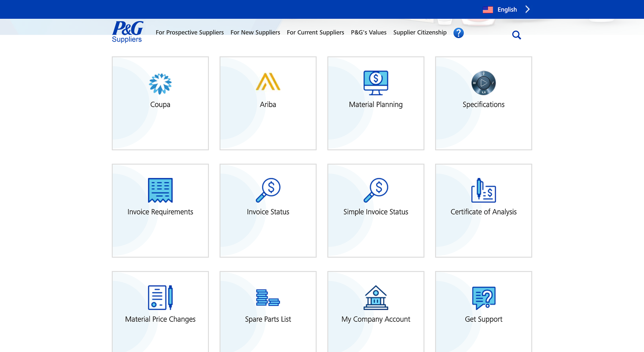644x352 pixels.
Task: Open For Prospective Suppliers menu
Action: [190, 33]
